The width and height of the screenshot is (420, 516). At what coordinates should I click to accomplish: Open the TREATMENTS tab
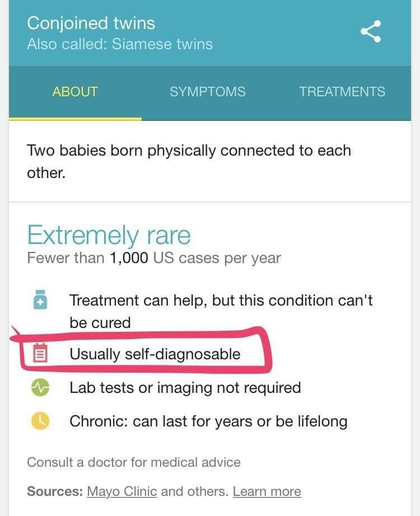(x=342, y=92)
